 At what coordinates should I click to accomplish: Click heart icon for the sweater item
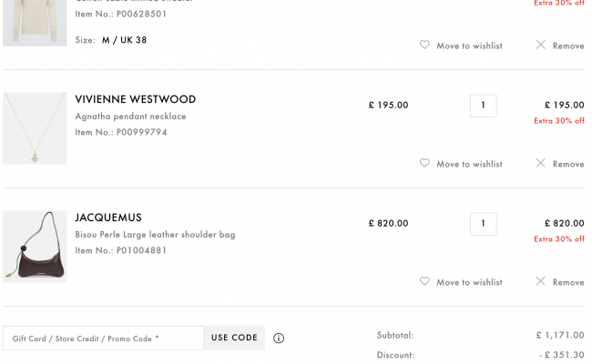pos(424,45)
